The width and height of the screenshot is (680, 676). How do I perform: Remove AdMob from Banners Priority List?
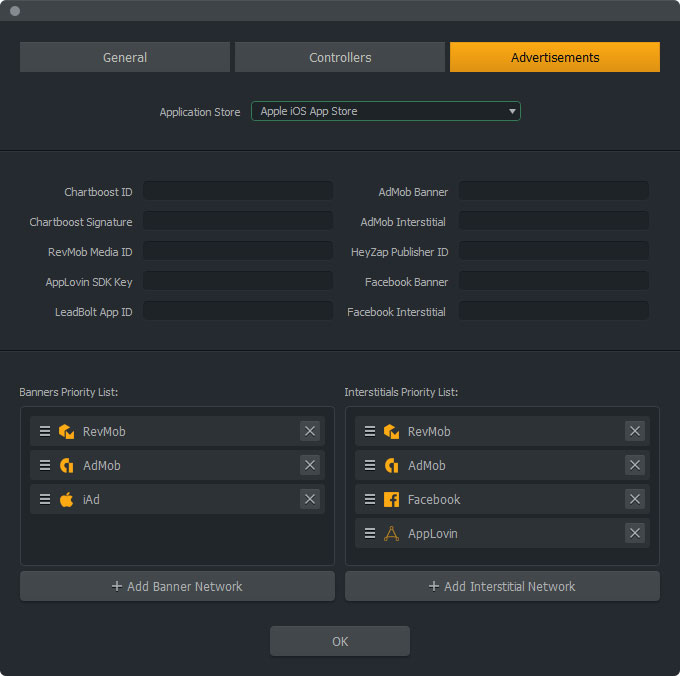[x=310, y=465]
